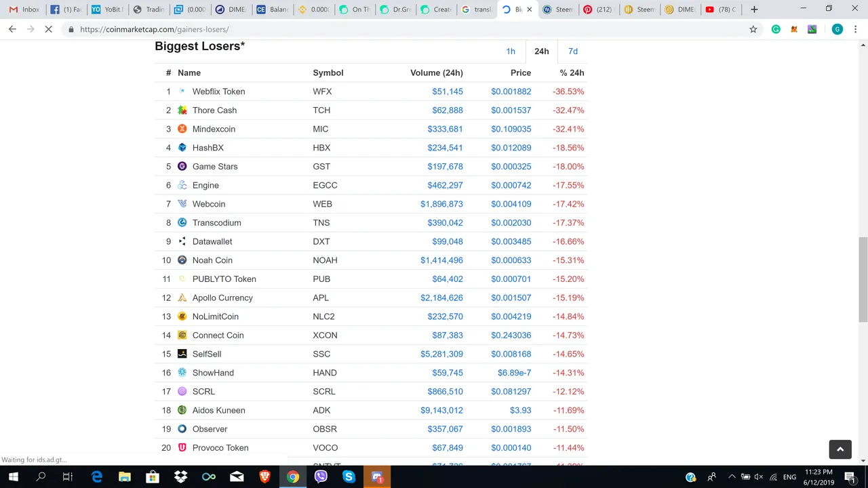Open the ENG language indicator
868x488 pixels.
790,477
